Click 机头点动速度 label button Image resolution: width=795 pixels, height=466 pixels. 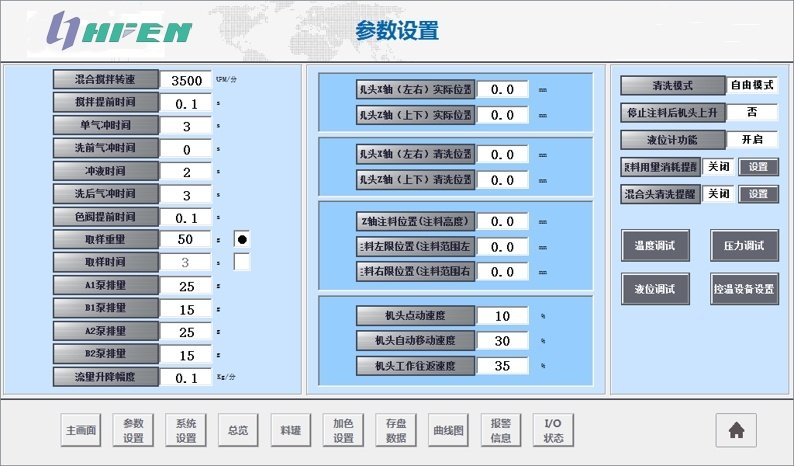(415, 315)
